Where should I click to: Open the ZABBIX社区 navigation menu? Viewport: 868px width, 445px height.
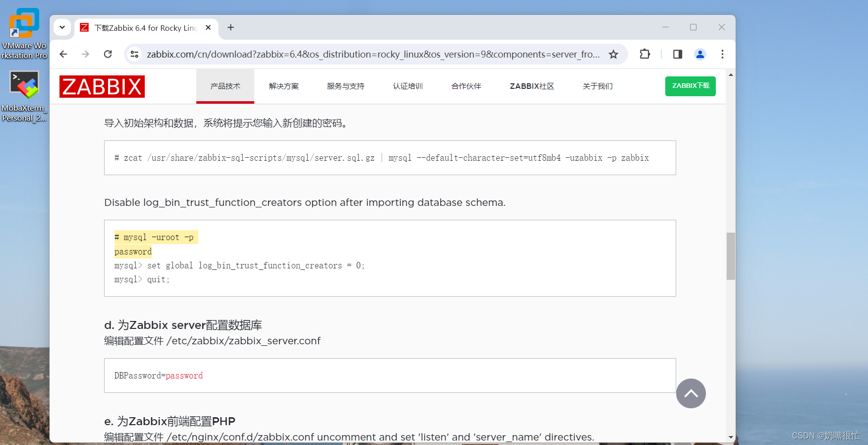(532, 86)
